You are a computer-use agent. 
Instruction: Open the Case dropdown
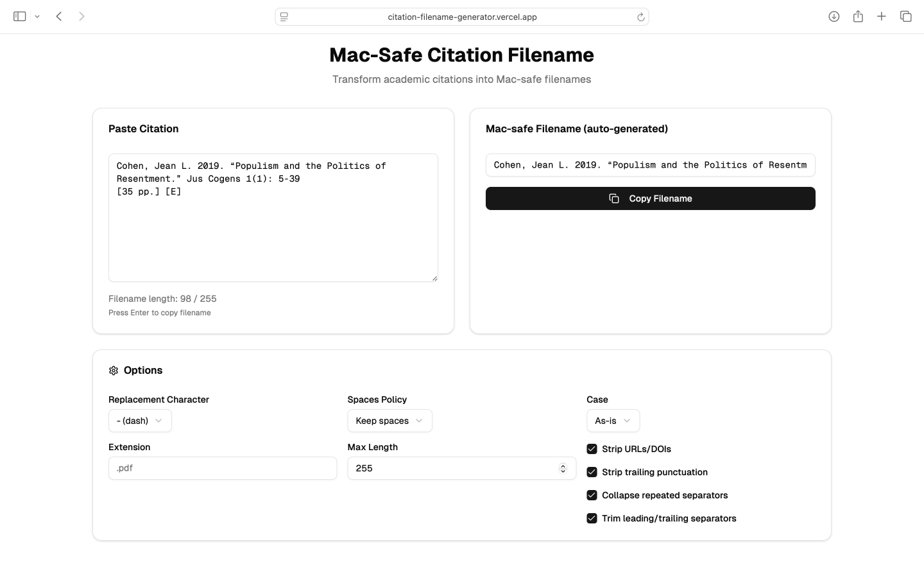(613, 421)
